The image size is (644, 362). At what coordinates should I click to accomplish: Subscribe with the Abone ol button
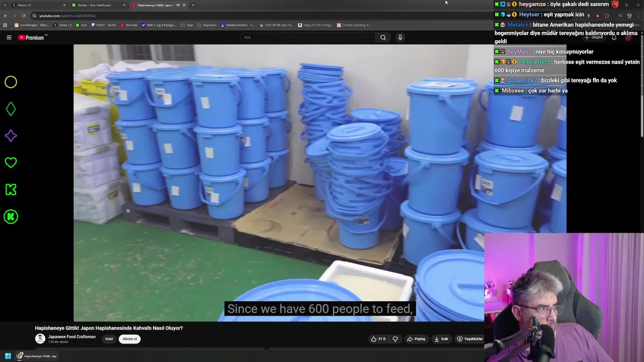(x=130, y=339)
